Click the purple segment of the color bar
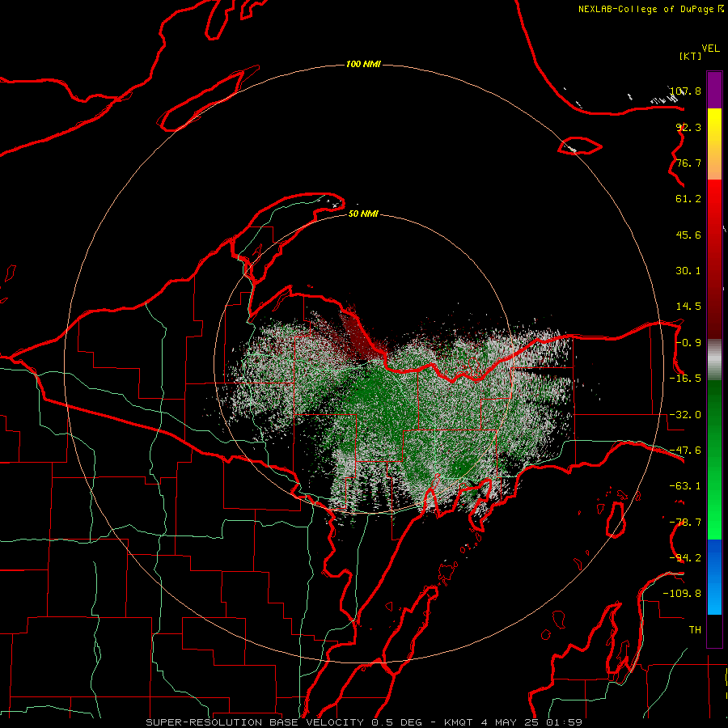The width and height of the screenshot is (728, 728). (x=714, y=90)
